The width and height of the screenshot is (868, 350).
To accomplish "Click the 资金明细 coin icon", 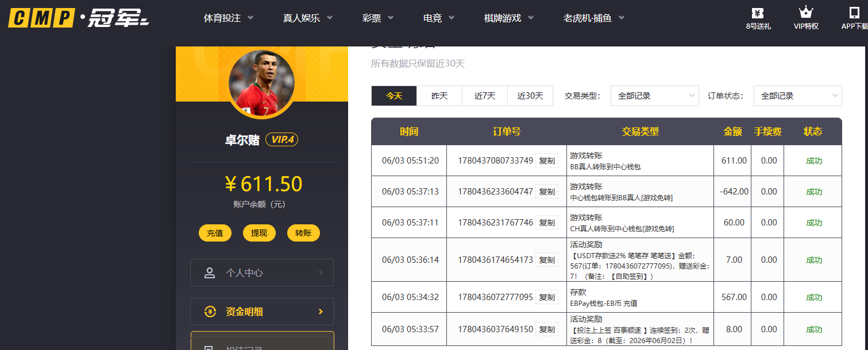I will click(210, 312).
